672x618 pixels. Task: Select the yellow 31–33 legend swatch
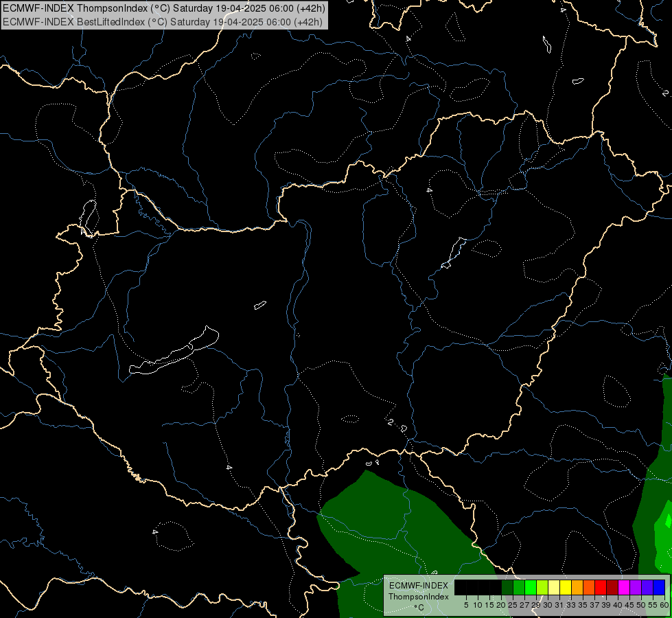click(566, 587)
